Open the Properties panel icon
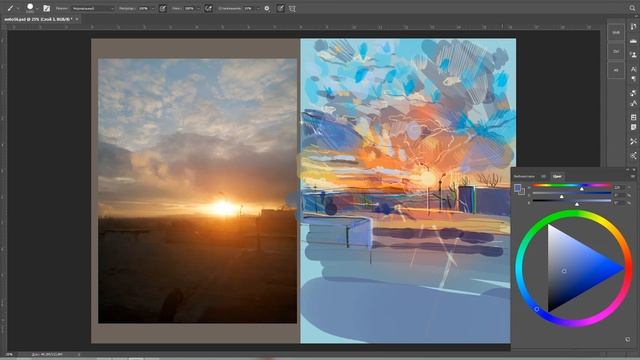This screenshot has width=640, height=360. click(633, 117)
